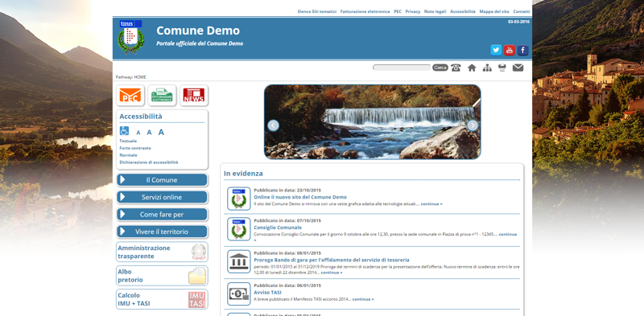Viewport: 644px width, 316px height.
Task: Show next slide in waterfall carousel
Action: click(x=473, y=125)
